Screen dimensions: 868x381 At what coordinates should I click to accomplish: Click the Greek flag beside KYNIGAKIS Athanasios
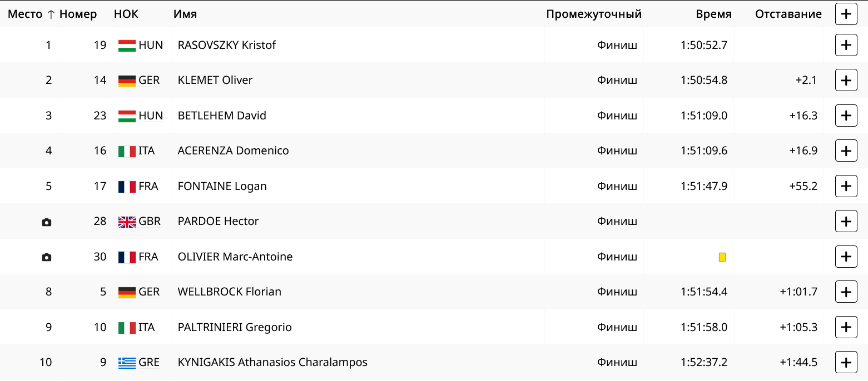(126, 362)
